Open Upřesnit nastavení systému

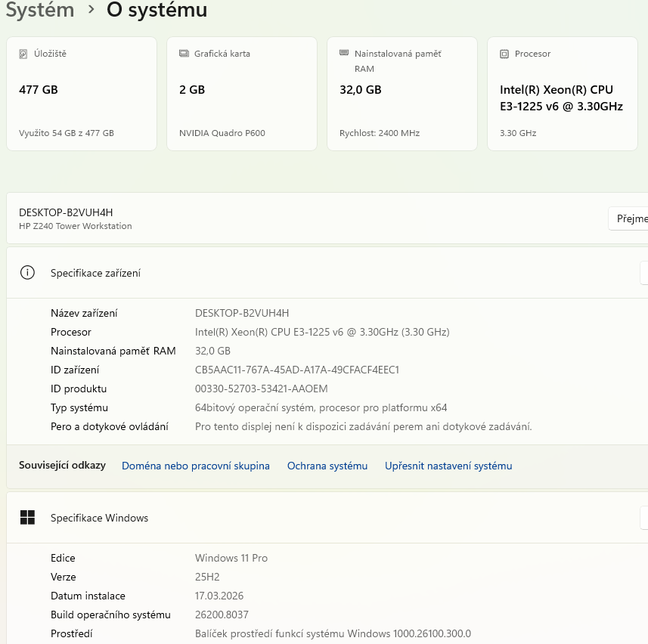pyautogui.click(x=448, y=466)
